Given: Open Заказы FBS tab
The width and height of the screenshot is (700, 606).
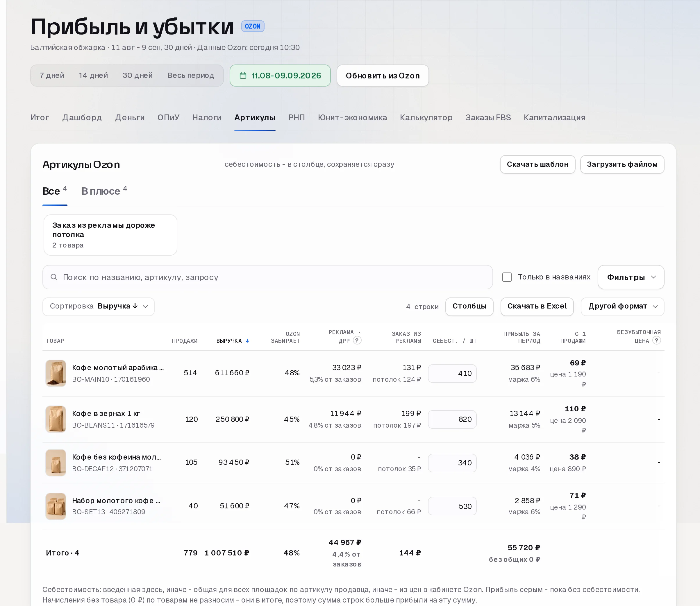Looking at the screenshot, I should coord(488,117).
